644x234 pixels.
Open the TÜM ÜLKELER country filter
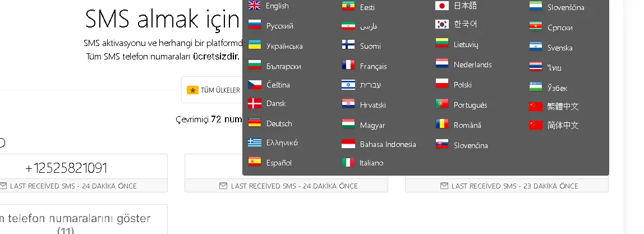click(x=213, y=90)
